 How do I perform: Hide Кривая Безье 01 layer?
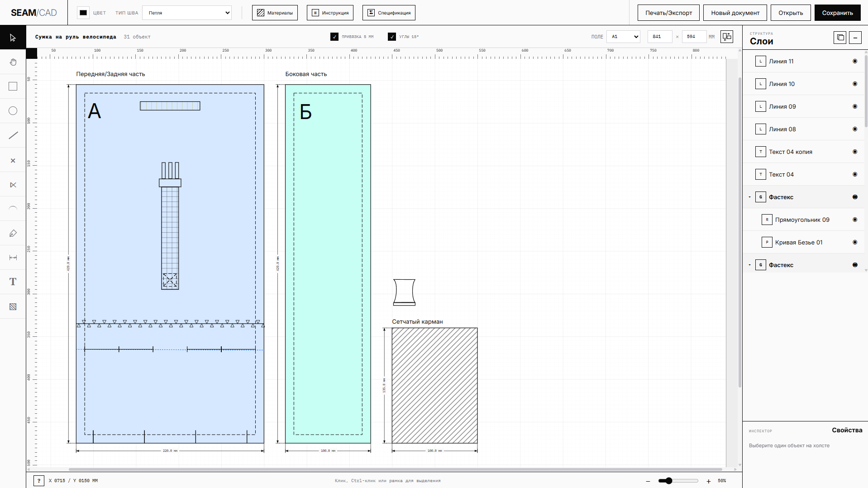[855, 242]
